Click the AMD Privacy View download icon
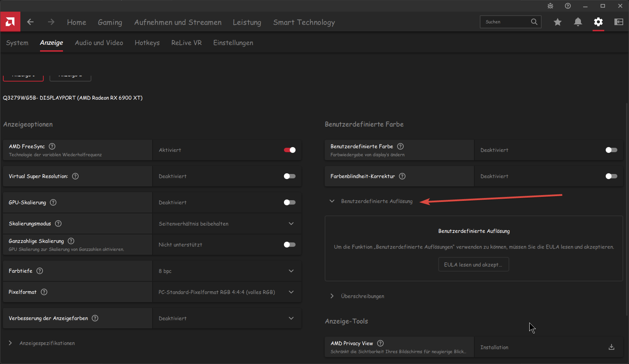629x364 pixels. [612, 347]
